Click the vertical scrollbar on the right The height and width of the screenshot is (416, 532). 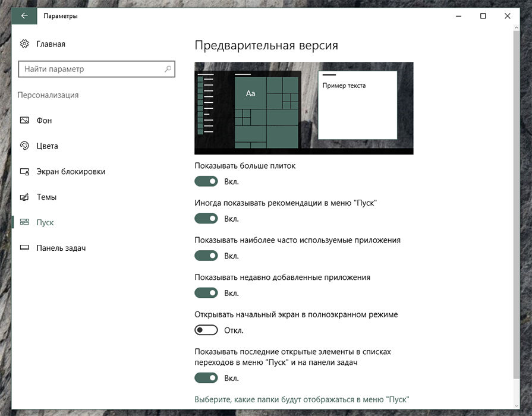[x=515, y=208]
